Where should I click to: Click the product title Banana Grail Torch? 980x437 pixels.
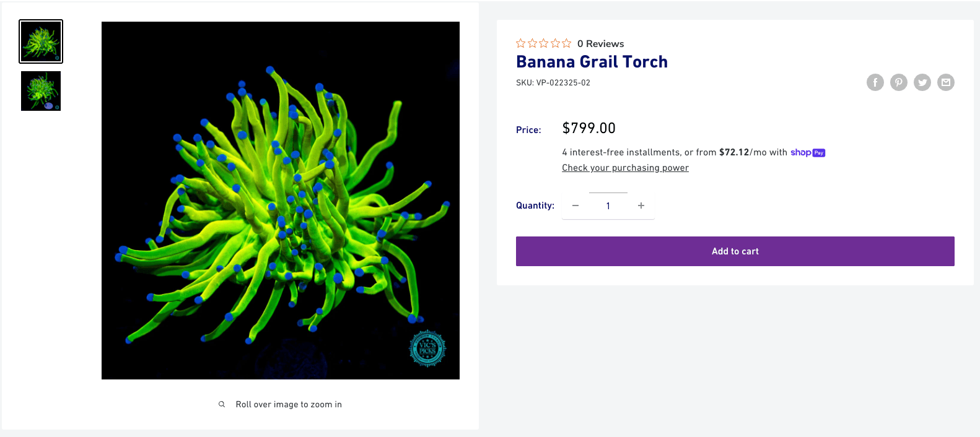click(592, 62)
